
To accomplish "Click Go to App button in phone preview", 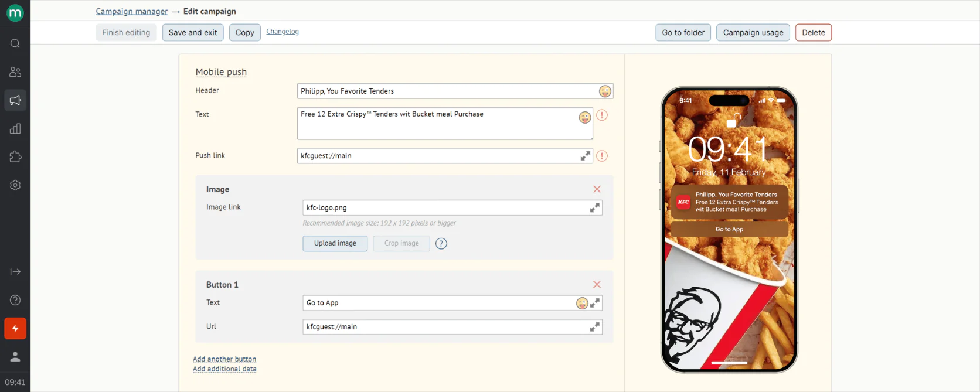I will 729,229.
